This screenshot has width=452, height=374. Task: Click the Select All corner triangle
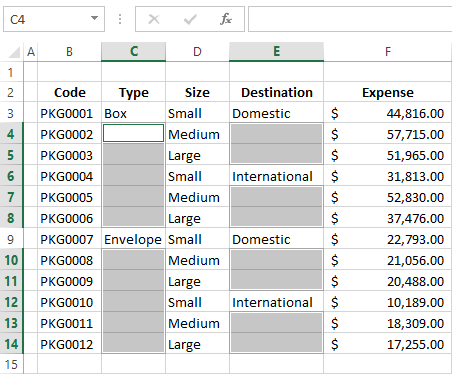point(13,52)
